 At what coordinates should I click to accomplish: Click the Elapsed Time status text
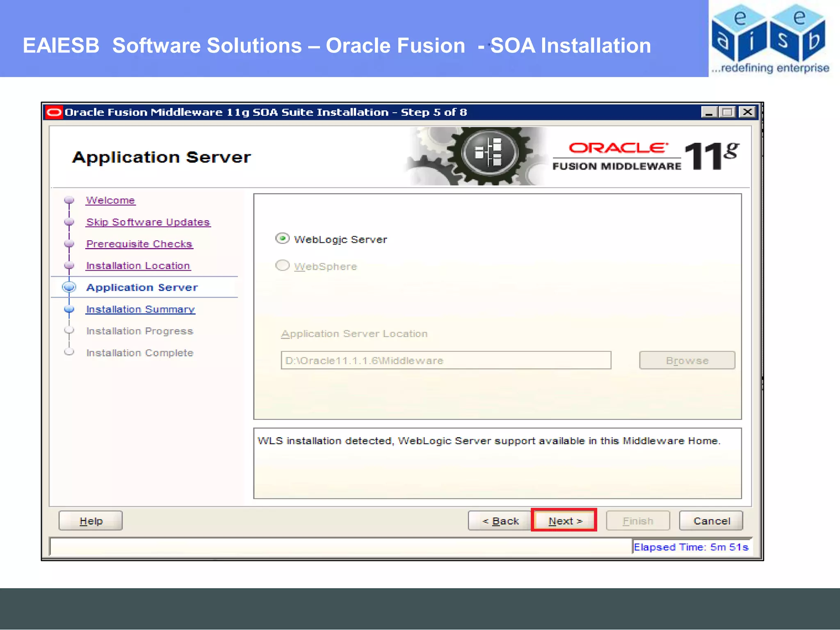coord(691,547)
